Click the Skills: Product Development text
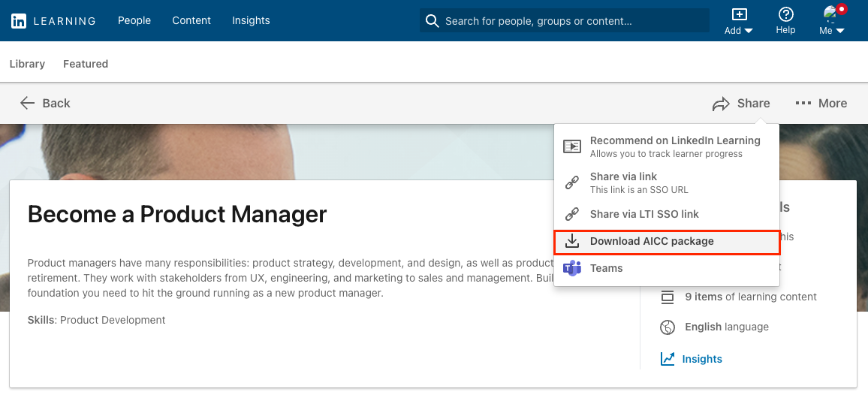Viewport: 868px width, 398px height. [x=96, y=320]
